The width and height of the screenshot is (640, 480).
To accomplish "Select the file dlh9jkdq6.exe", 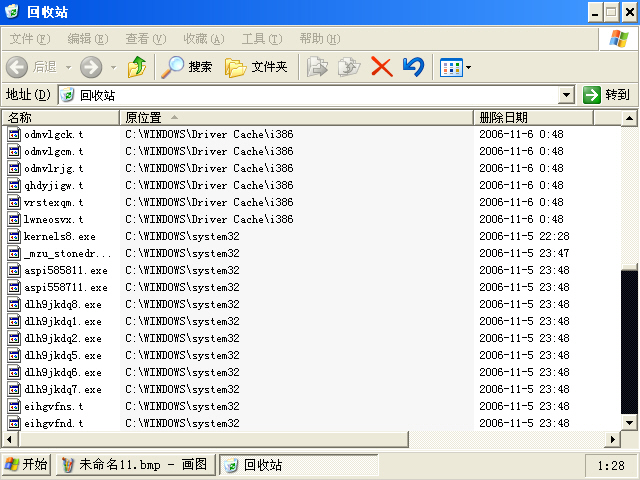I will [63, 373].
